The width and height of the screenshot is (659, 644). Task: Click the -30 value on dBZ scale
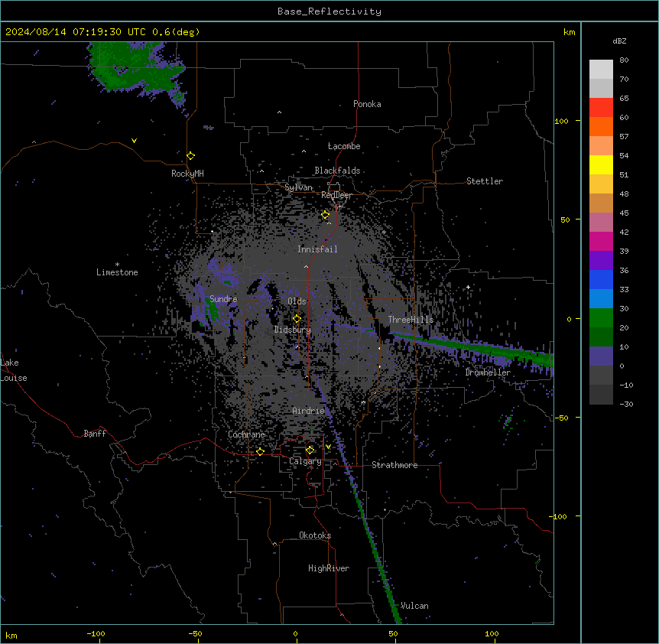pyautogui.click(x=626, y=405)
